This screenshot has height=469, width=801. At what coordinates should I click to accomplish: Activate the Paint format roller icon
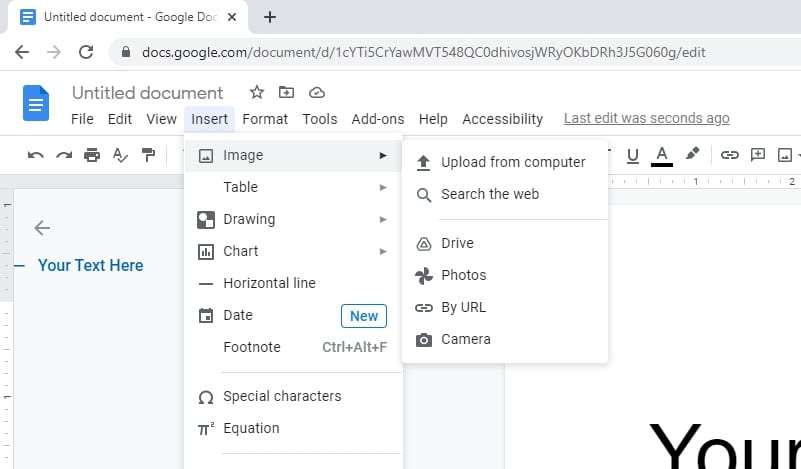(148, 155)
